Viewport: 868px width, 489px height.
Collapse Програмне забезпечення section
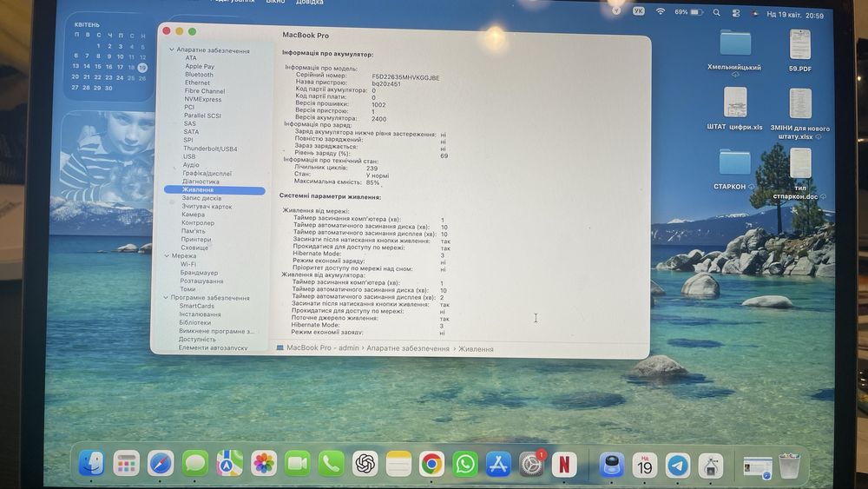point(166,297)
